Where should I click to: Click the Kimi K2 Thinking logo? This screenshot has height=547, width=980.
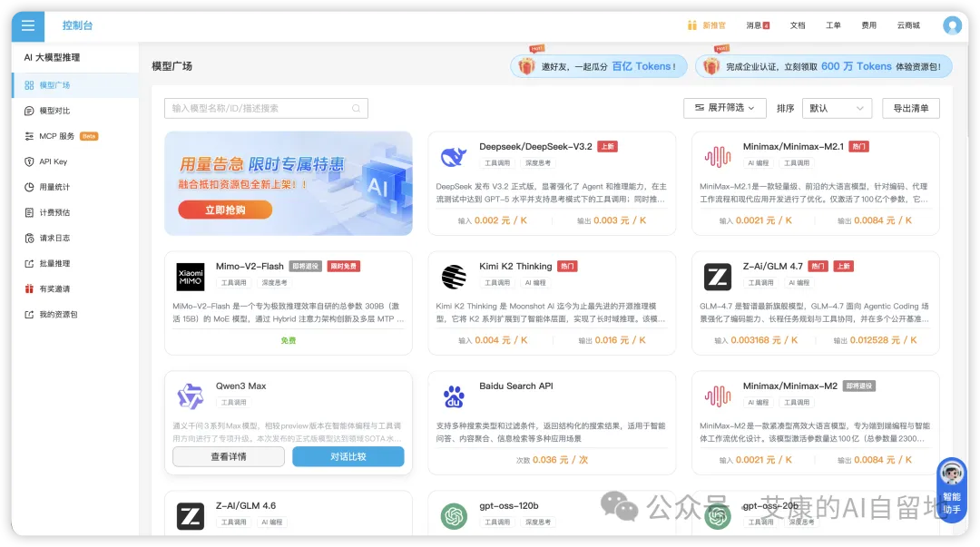tap(454, 277)
